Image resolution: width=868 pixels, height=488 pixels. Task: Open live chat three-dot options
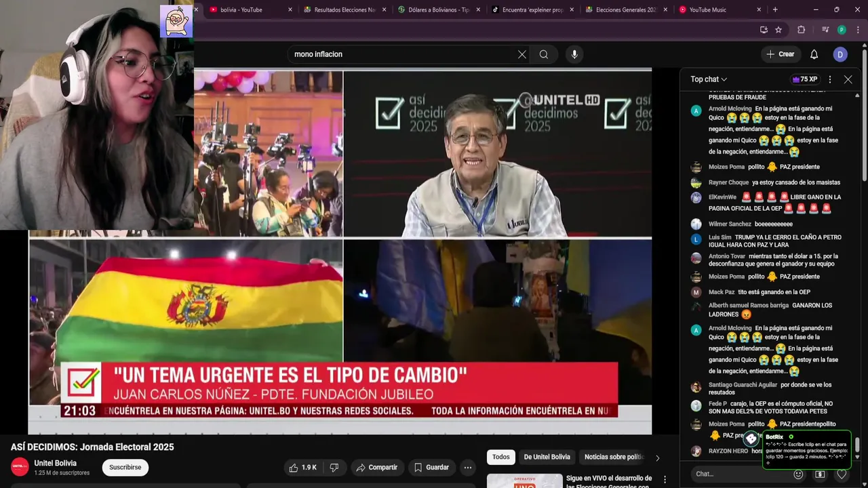coord(829,79)
